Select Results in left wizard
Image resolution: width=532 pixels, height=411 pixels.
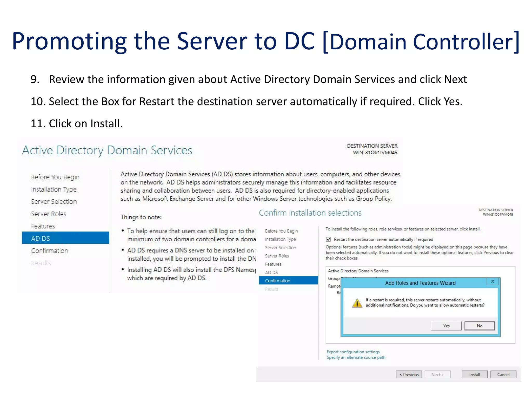(x=41, y=263)
